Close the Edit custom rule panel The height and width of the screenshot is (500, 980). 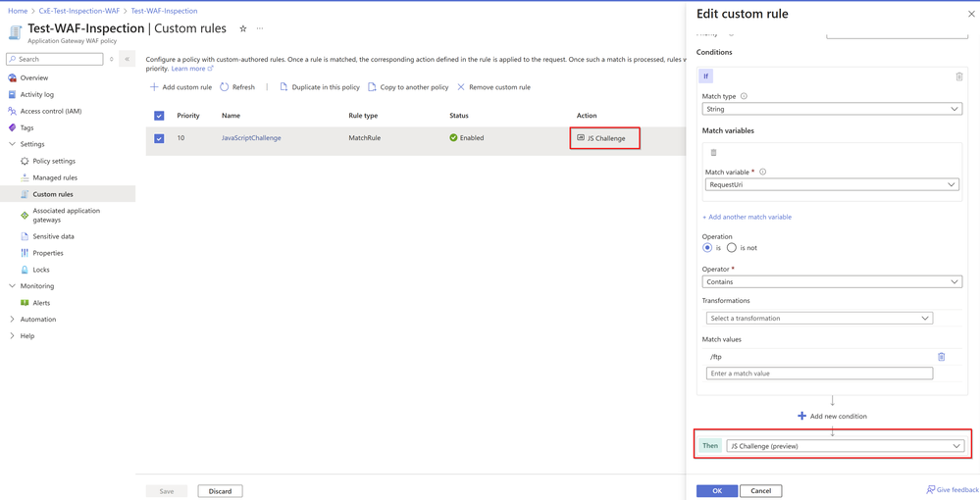point(971,14)
